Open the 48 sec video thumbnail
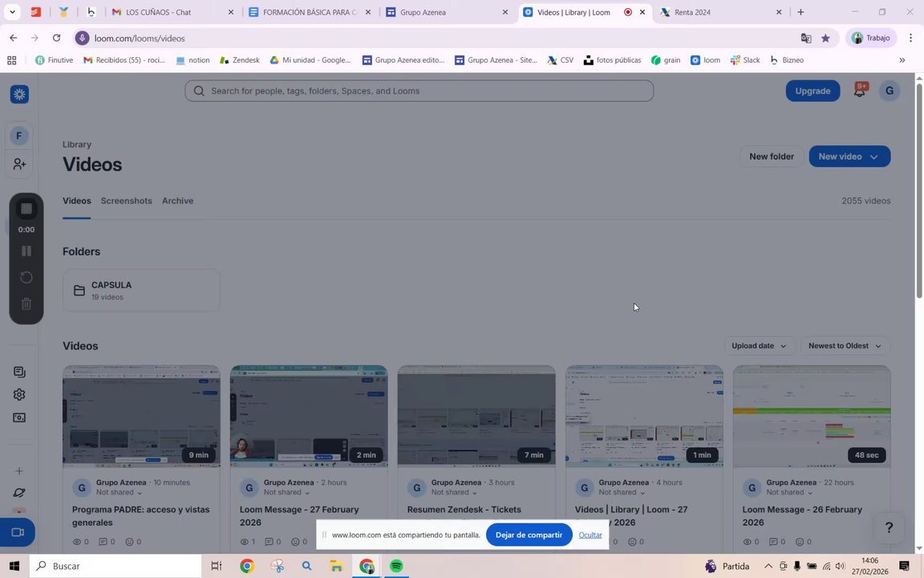 pyautogui.click(x=812, y=417)
